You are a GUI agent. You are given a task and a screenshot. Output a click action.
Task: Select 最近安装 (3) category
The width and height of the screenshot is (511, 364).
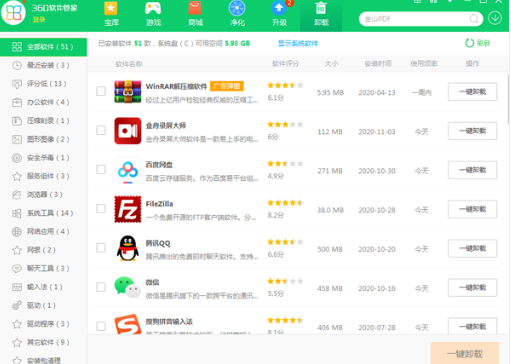[43, 65]
